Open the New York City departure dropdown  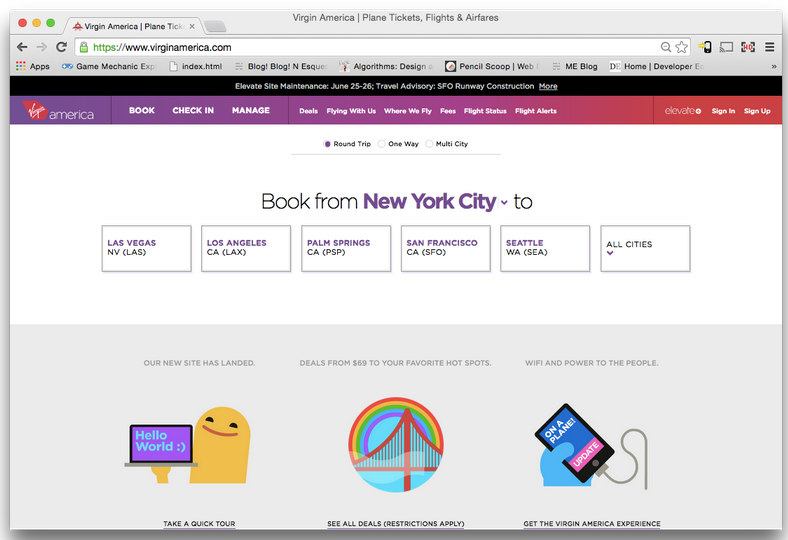(435, 202)
